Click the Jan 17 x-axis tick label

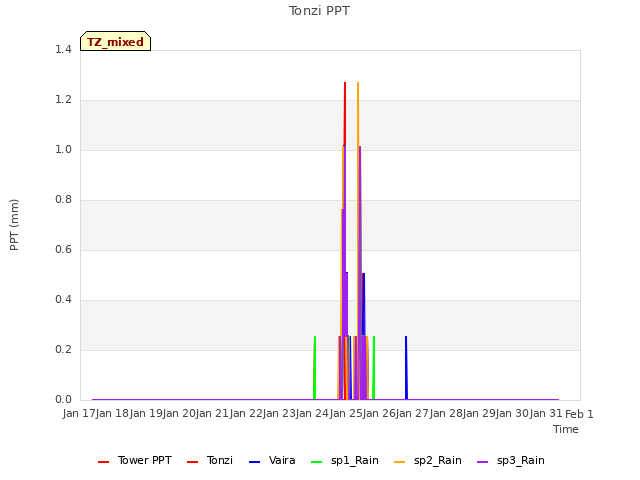click(x=79, y=414)
